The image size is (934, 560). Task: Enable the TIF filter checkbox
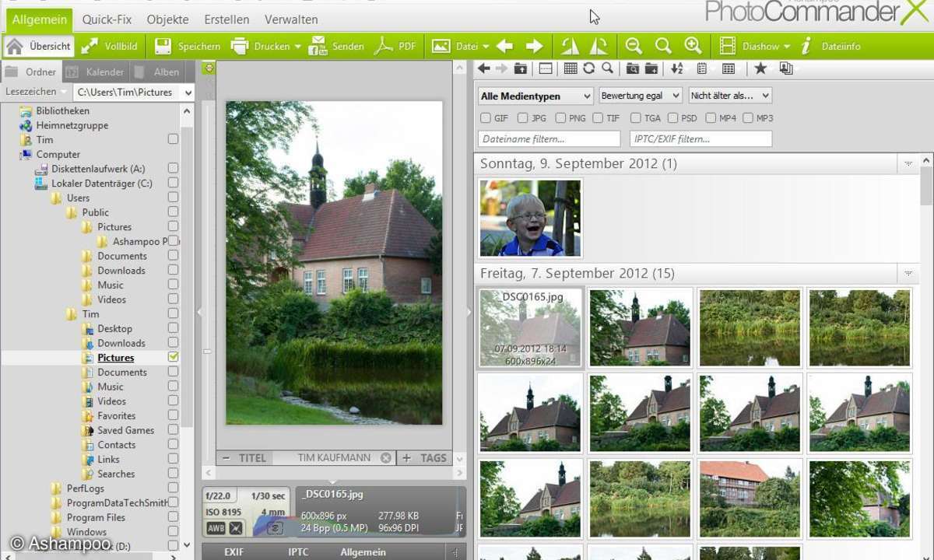598,118
